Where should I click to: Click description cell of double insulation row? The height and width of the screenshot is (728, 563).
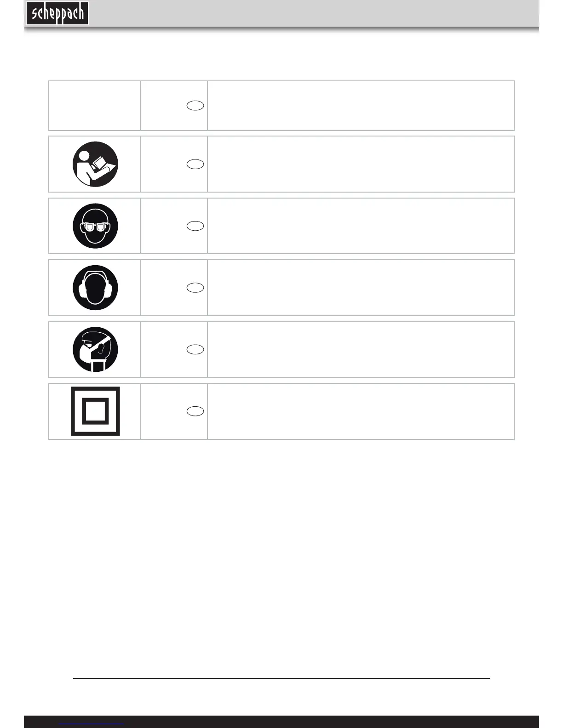point(361,411)
